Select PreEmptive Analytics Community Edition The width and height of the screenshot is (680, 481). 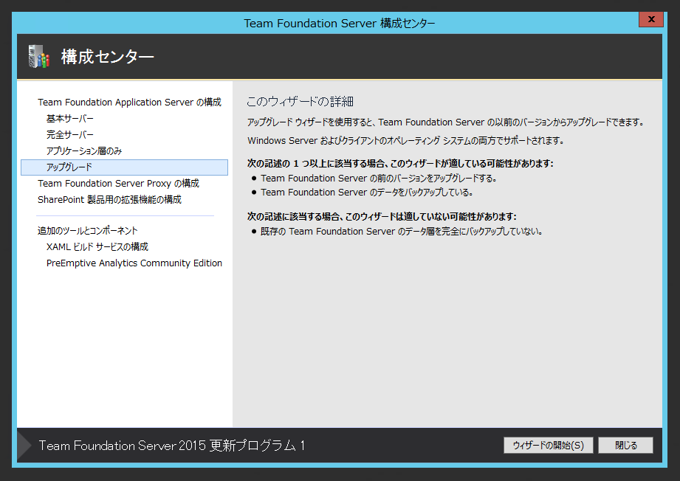pos(134,263)
